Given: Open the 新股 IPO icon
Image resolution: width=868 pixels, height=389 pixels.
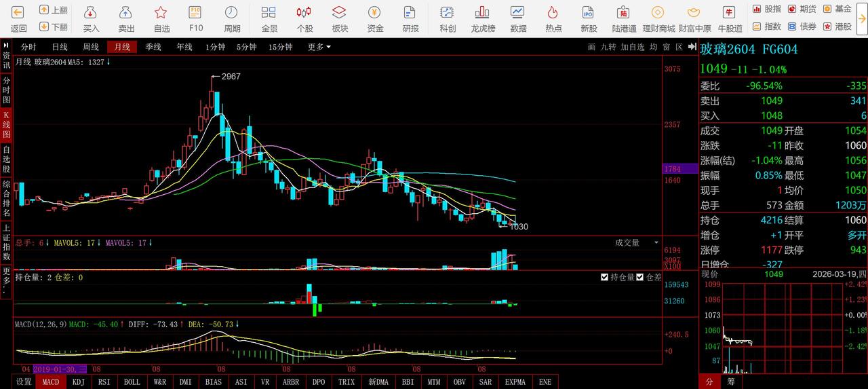Looking at the screenshot, I should (589, 12).
